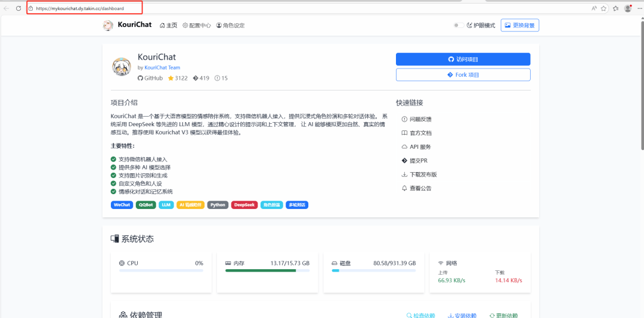
Task: Click disk value 80.58/931.39 GB
Action: coord(395,263)
